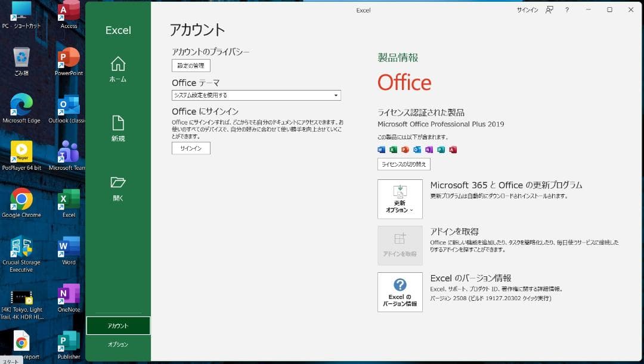Open the オプション menu item
This screenshot has width=644, height=364.
click(118, 344)
